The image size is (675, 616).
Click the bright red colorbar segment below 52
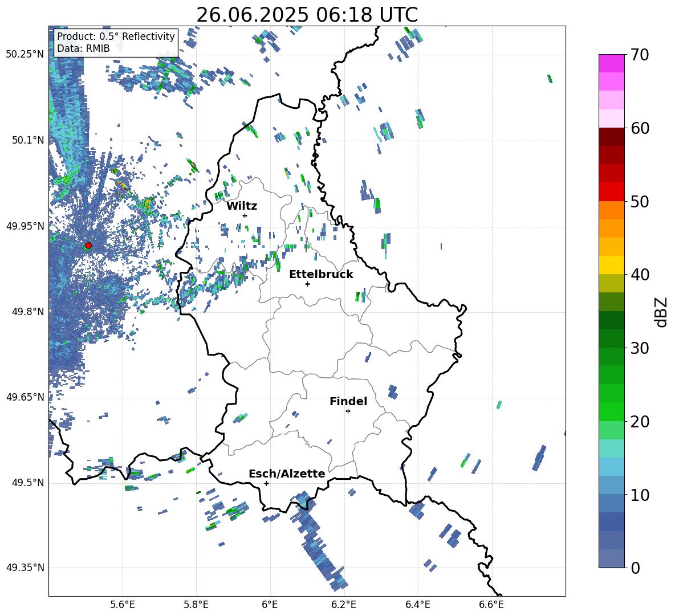[611, 192]
